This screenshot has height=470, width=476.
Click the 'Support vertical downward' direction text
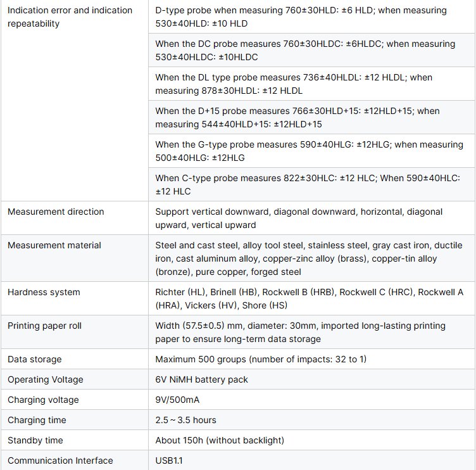(299, 219)
